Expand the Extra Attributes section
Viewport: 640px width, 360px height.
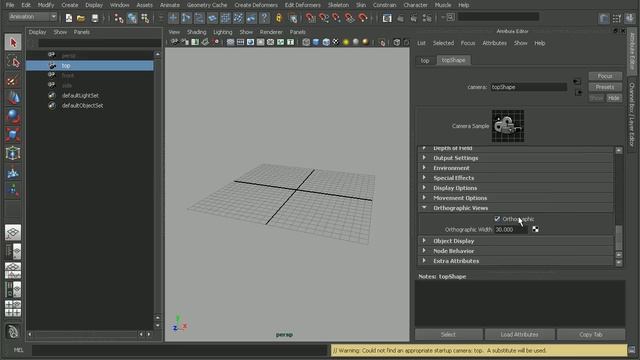[x=515, y=261]
